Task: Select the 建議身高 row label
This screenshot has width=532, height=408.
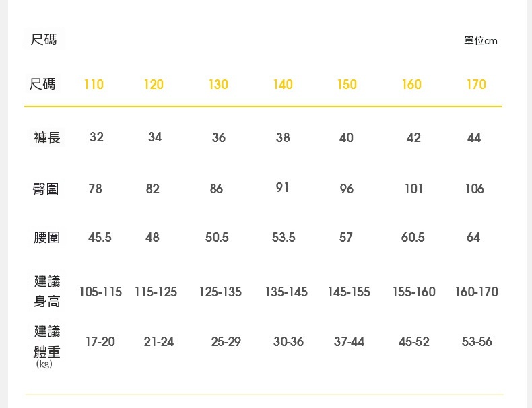Action: [47, 290]
